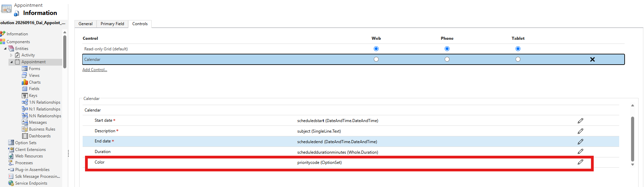Open the Information node icon in sidebar
Viewport: 644px width, 187px height.
point(3,34)
